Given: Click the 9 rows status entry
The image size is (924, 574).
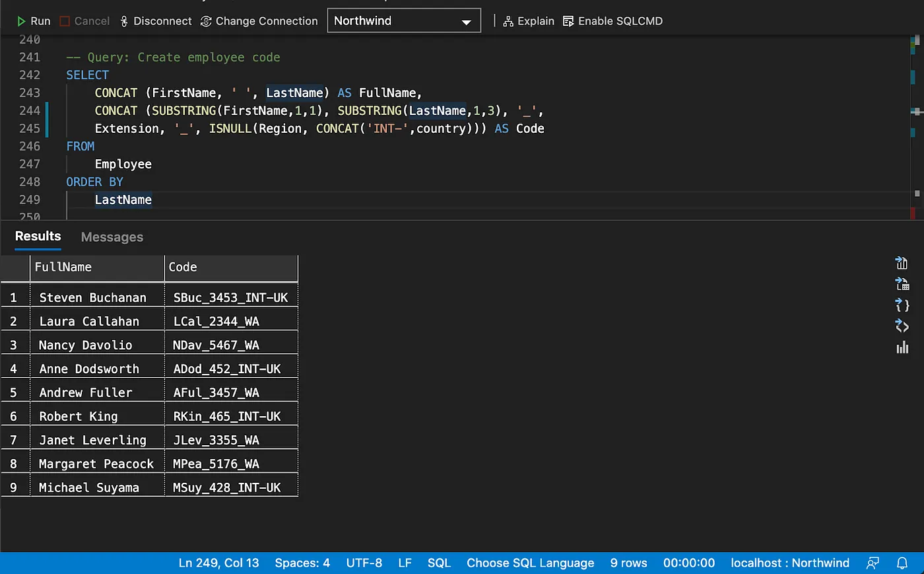Looking at the screenshot, I should [x=628, y=563].
